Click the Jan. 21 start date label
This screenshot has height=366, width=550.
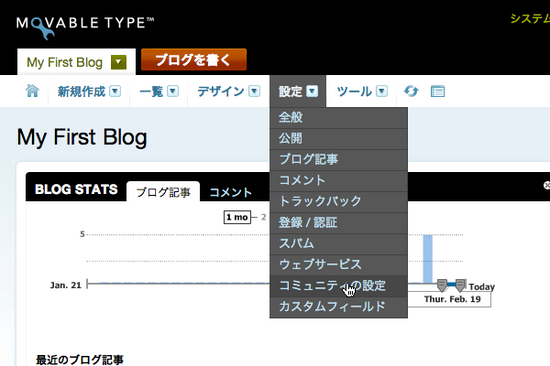pyautogui.click(x=66, y=285)
